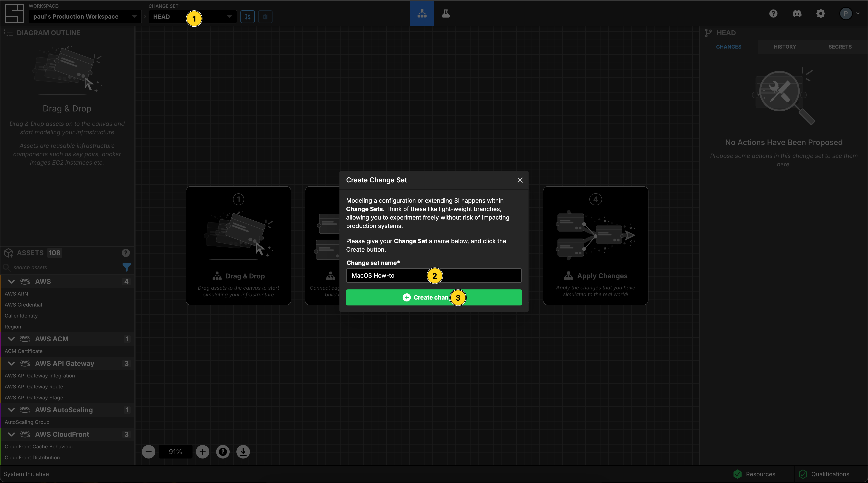Select the Caller Identity asset

pos(67,315)
